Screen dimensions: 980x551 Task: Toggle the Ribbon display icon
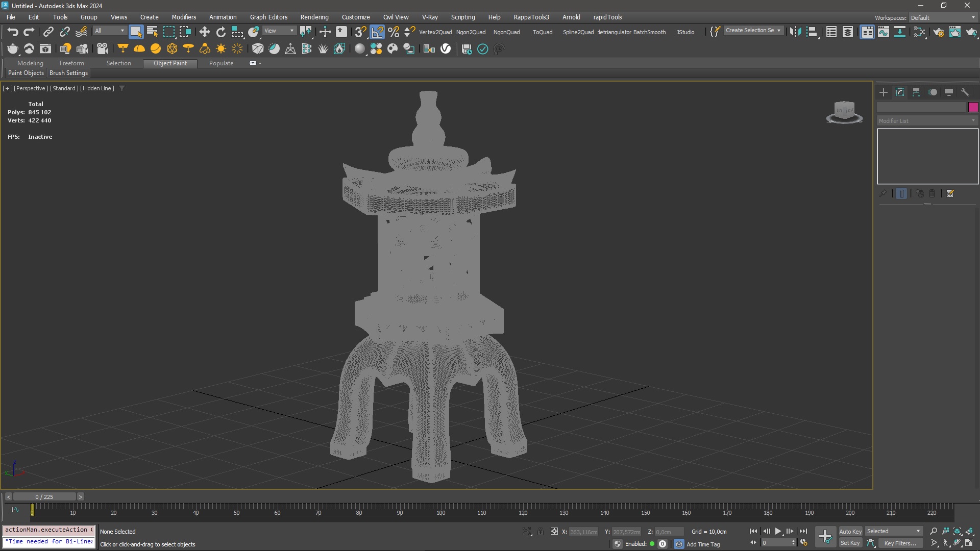[x=867, y=32]
